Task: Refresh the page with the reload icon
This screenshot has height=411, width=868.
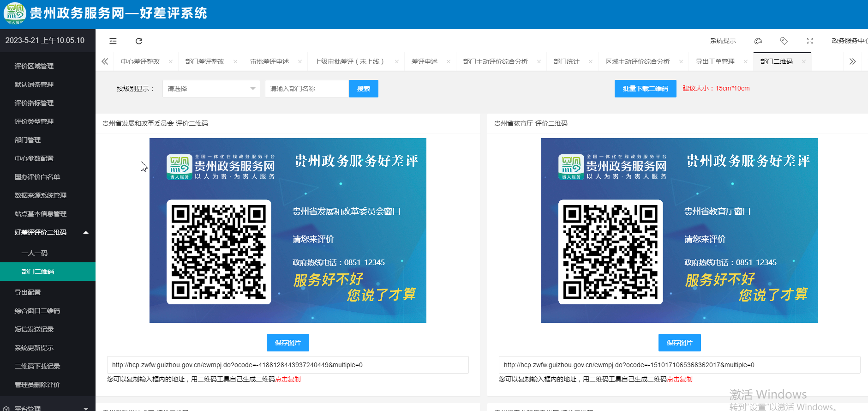Action: [139, 41]
